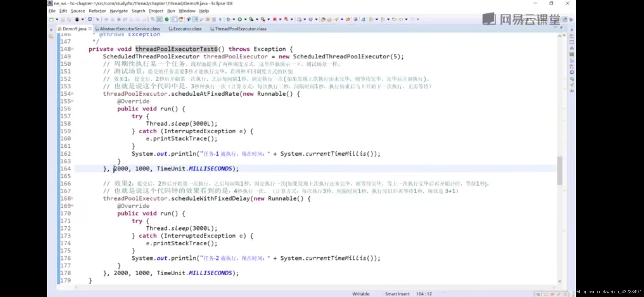Switch to the ThreadPoolExecutor.class tab
Viewport: 644px width, 297px height.
[x=238, y=29]
